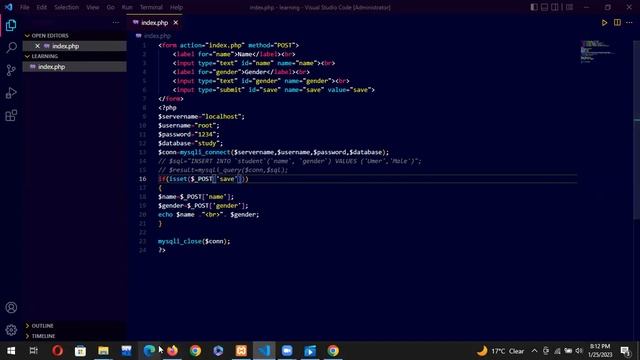Viewport: 640px width, 360px height.
Task: Open File Explorer from the taskbar
Action: tap(103, 351)
